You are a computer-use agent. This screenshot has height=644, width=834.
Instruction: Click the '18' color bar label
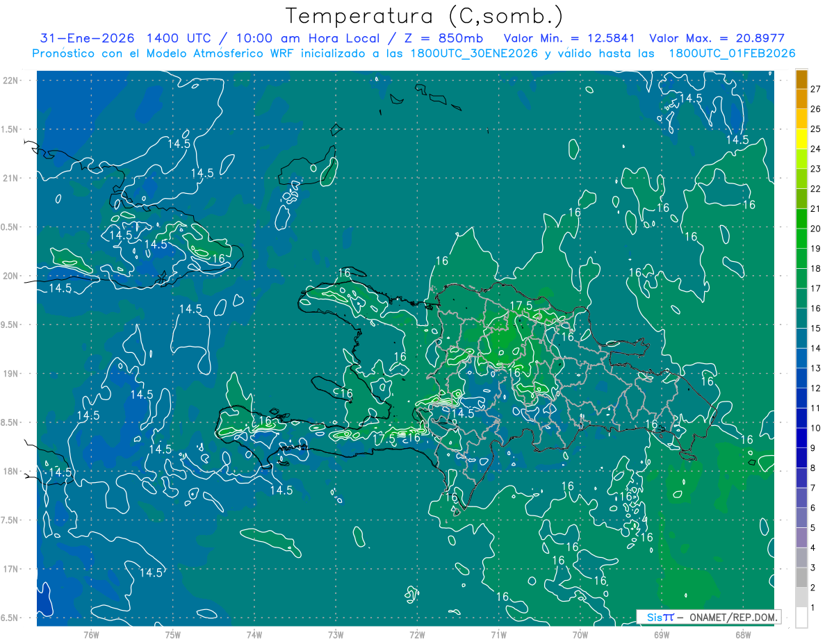[x=815, y=268]
